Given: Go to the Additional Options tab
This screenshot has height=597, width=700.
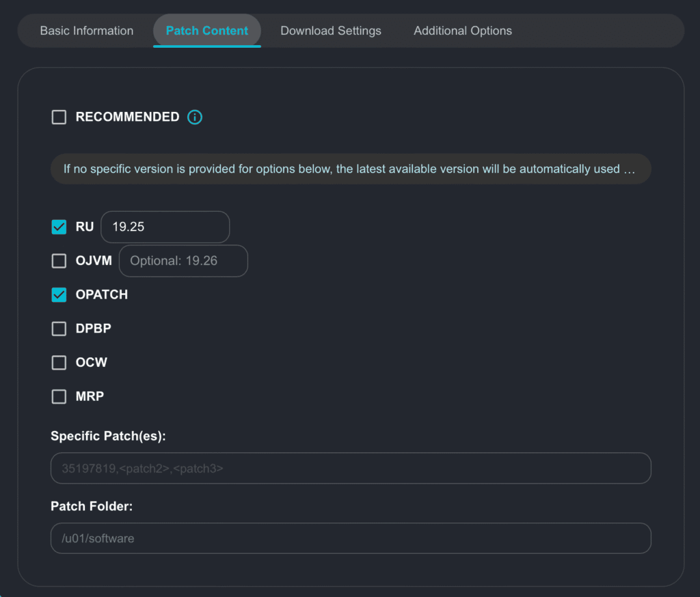Looking at the screenshot, I should [463, 31].
